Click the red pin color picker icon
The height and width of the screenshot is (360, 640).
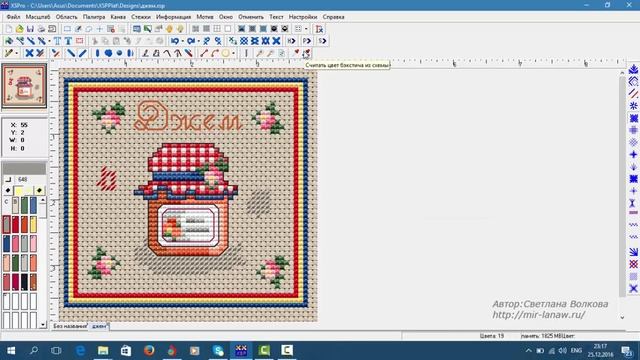tap(296, 53)
